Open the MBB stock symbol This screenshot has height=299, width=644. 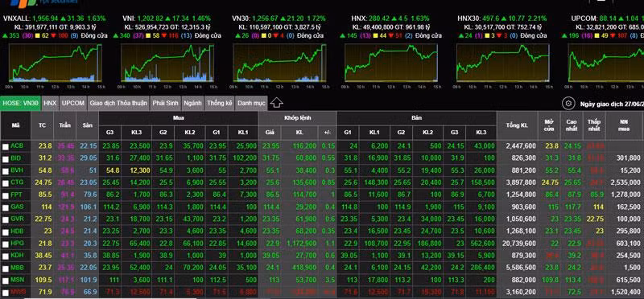[x=17, y=268]
